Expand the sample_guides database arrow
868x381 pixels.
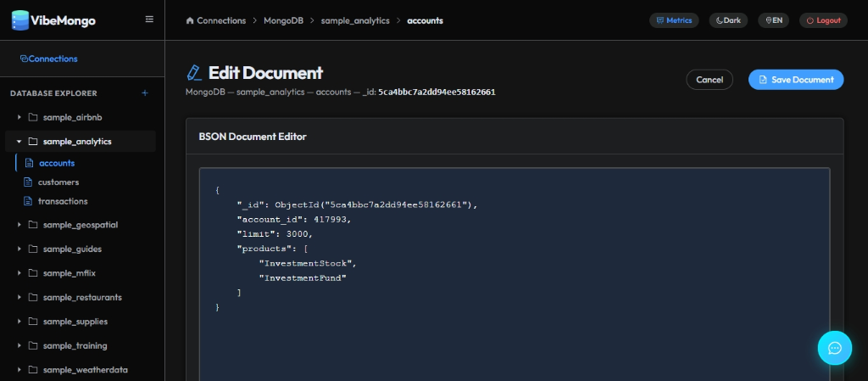(19, 249)
